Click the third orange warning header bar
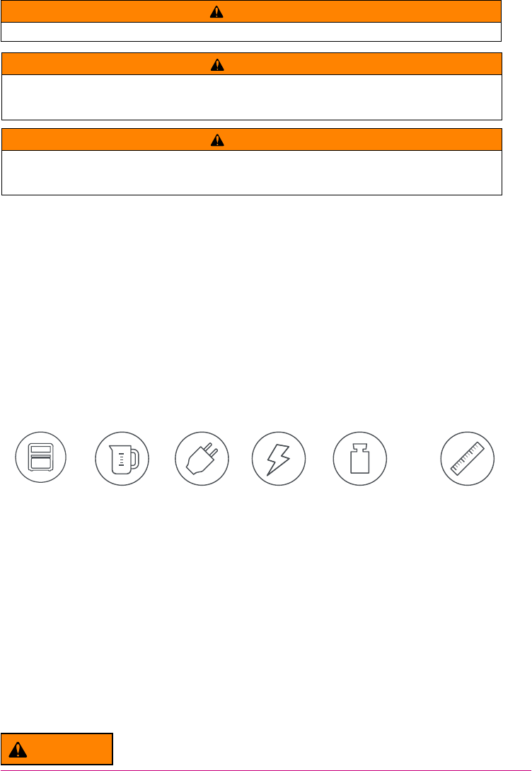Viewport: 532px width, 771px height. click(x=252, y=139)
